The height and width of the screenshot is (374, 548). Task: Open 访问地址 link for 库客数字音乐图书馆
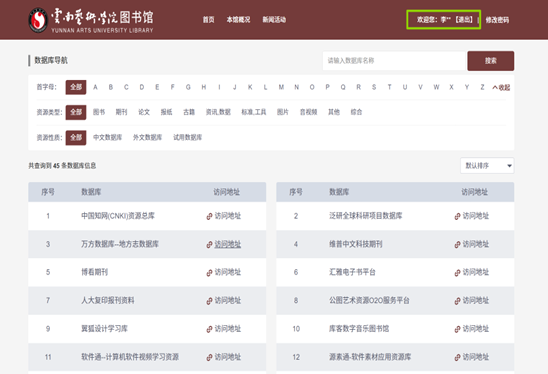click(476, 329)
